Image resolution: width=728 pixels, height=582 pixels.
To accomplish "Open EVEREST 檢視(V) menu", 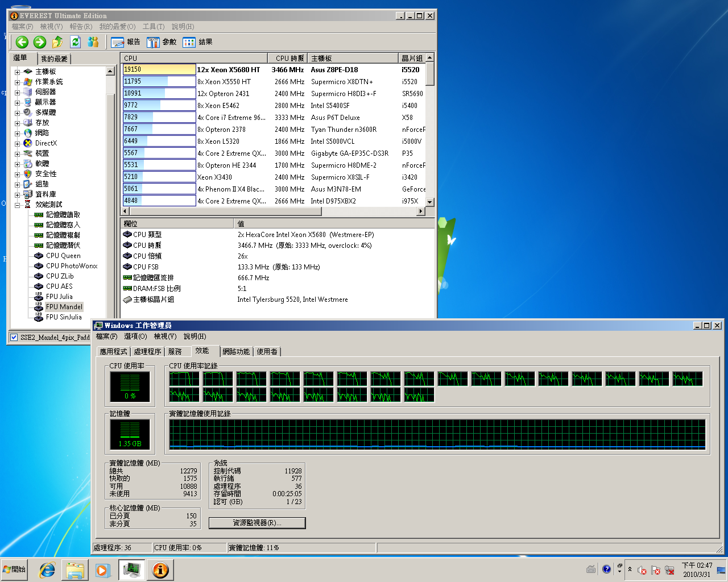I will [51, 27].
